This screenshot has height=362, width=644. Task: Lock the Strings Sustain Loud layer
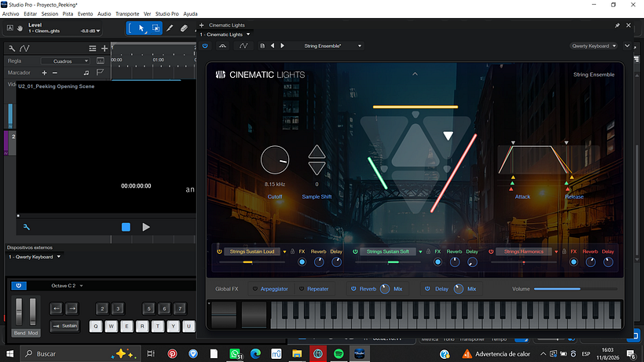point(292,251)
